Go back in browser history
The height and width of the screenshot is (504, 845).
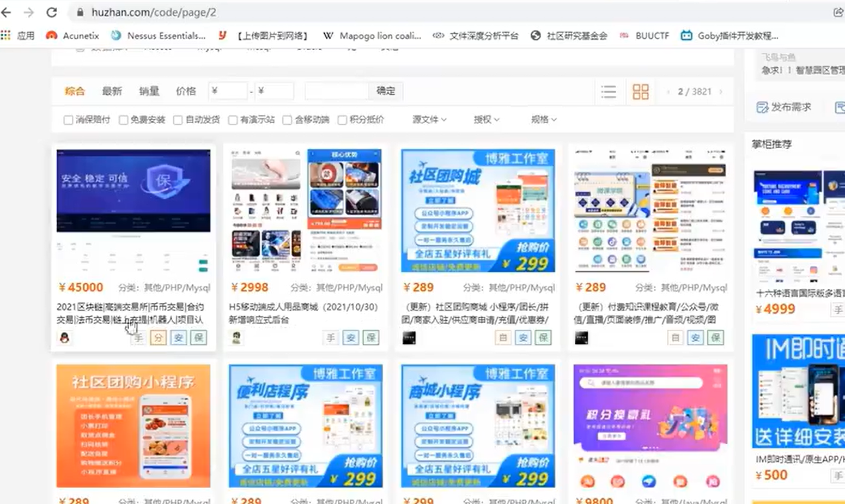point(7,12)
